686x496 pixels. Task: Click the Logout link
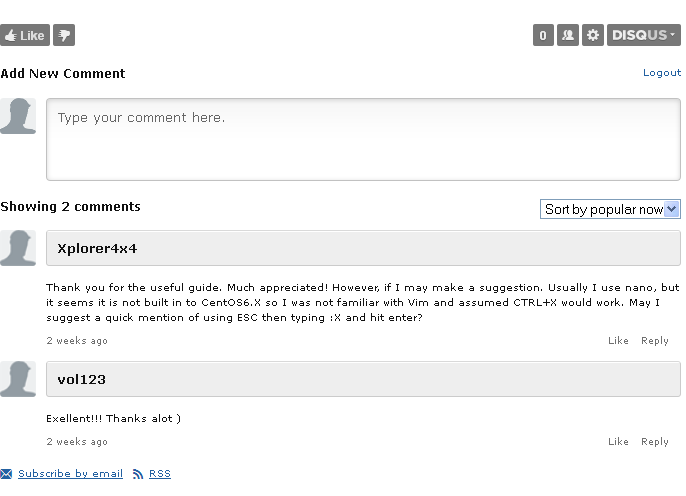coord(662,73)
